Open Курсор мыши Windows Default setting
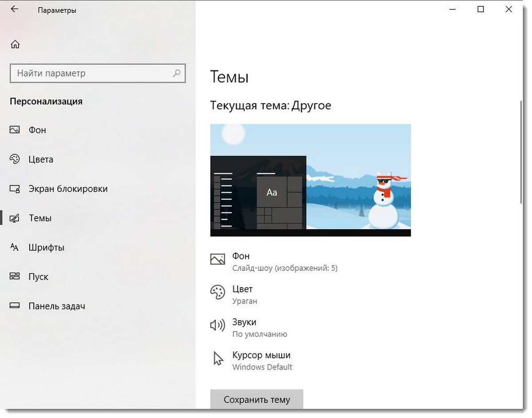532x418 pixels. [x=251, y=361]
